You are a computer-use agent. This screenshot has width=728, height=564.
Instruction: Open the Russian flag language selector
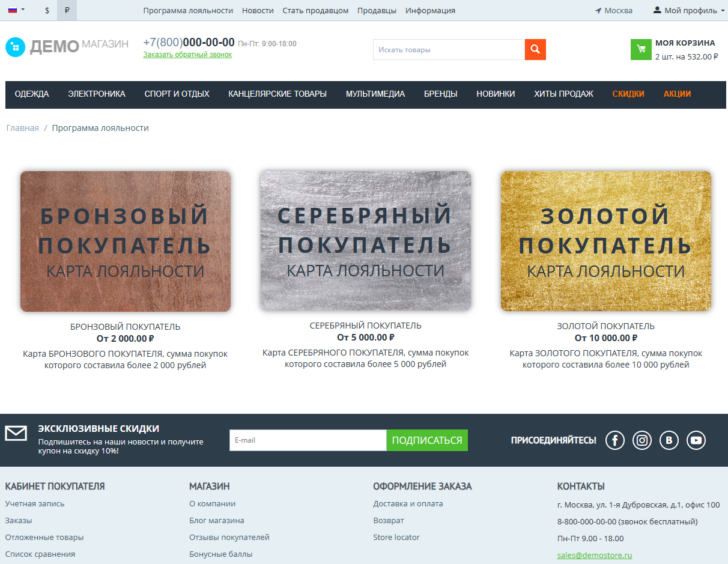[x=16, y=10]
